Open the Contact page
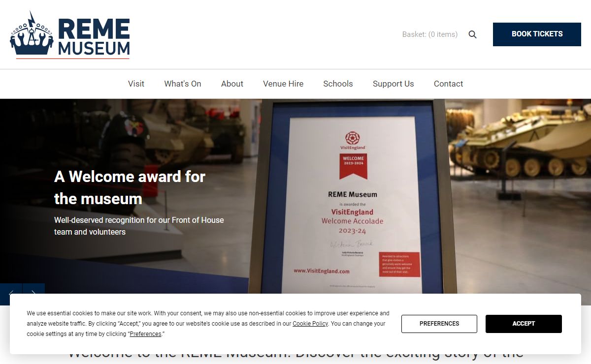This screenshot has width=591, height=364. (x=448, y=84)
